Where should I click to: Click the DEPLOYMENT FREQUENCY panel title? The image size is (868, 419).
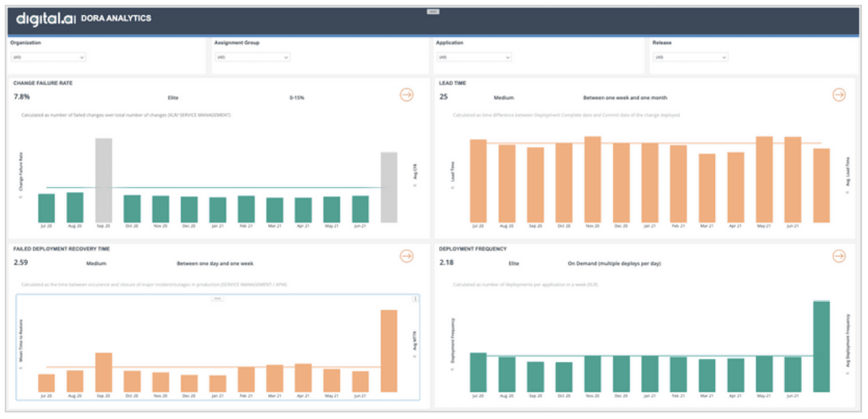pyautogui.click(x=473, y=249)
